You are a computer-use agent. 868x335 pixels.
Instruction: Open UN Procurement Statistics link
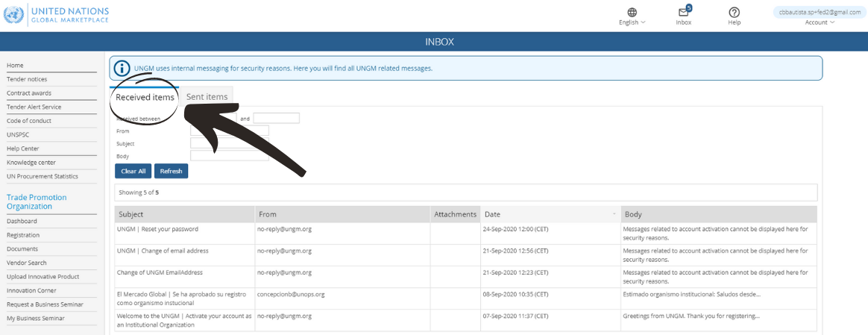pyautogui.click(x=42, y=176)
